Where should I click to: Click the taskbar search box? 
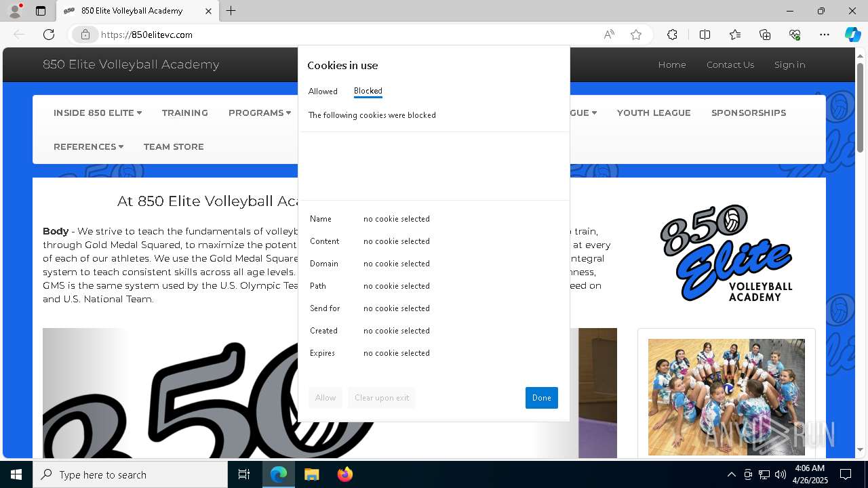tap(130, 474)
